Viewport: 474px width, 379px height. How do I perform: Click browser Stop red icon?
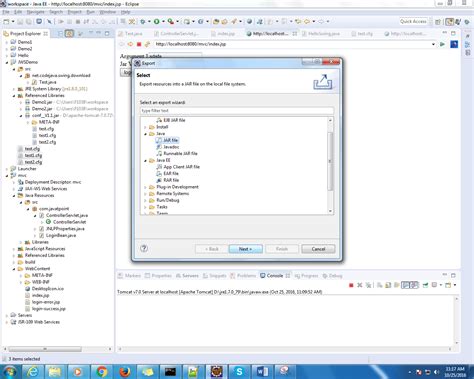pos(139,44)
